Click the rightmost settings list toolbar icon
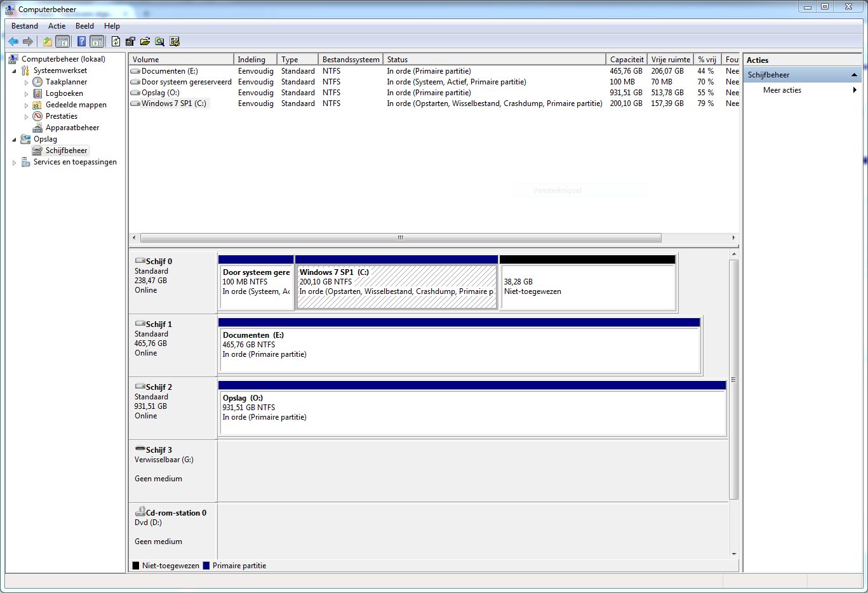 pos(175,42)
